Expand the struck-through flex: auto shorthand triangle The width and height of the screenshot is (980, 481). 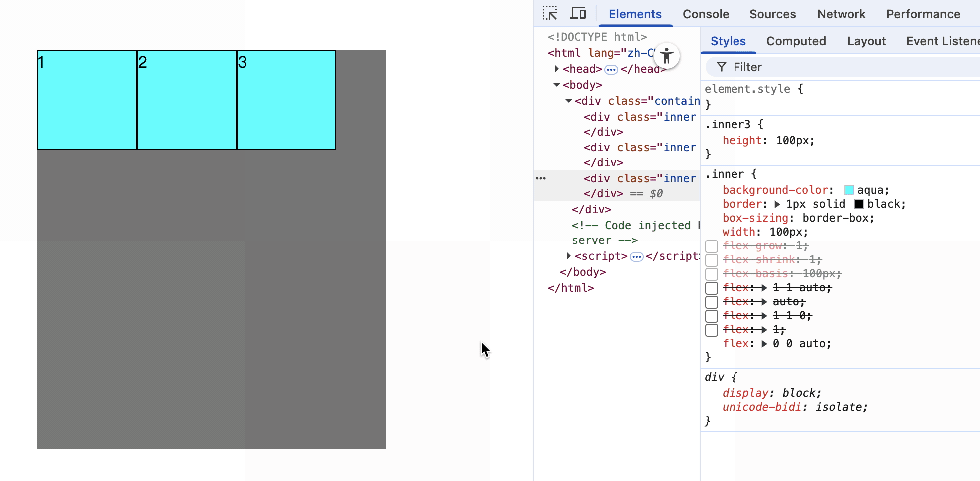[x=764, y=302]
